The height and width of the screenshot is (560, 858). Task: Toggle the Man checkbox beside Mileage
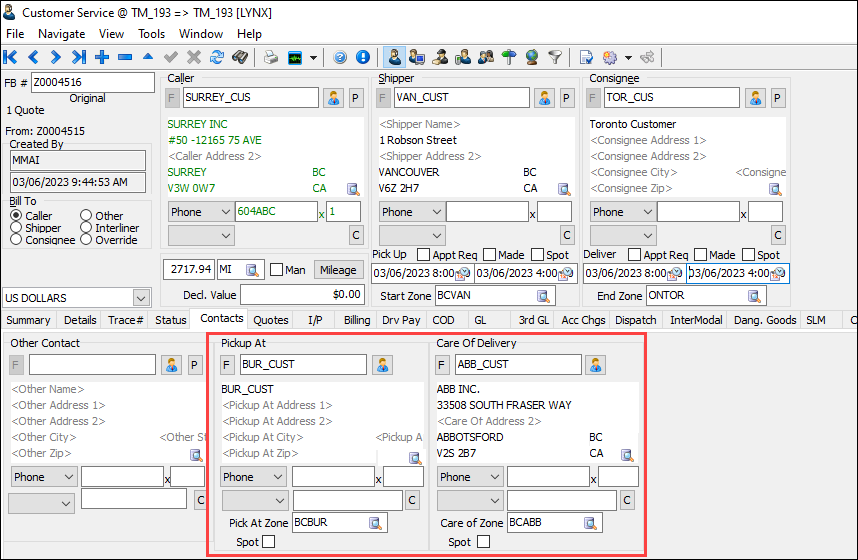pyautogui.click(x=277, y=270)
